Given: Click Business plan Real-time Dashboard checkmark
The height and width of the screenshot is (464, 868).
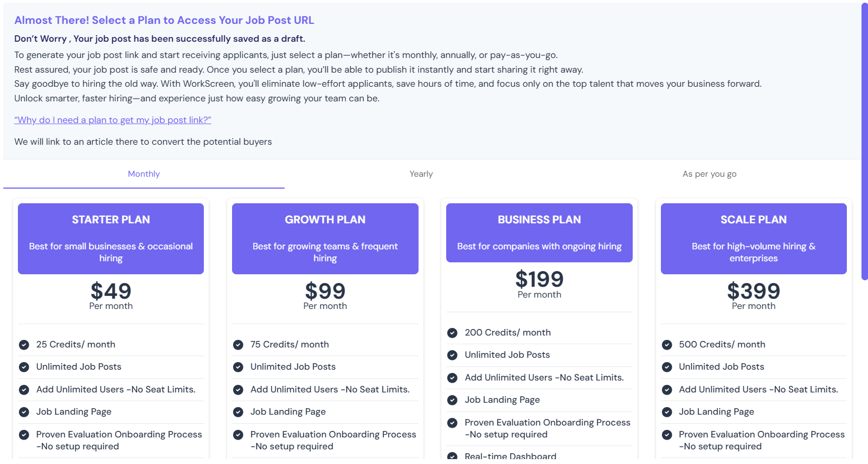Looking at the screenshot, I should (452, 456).
